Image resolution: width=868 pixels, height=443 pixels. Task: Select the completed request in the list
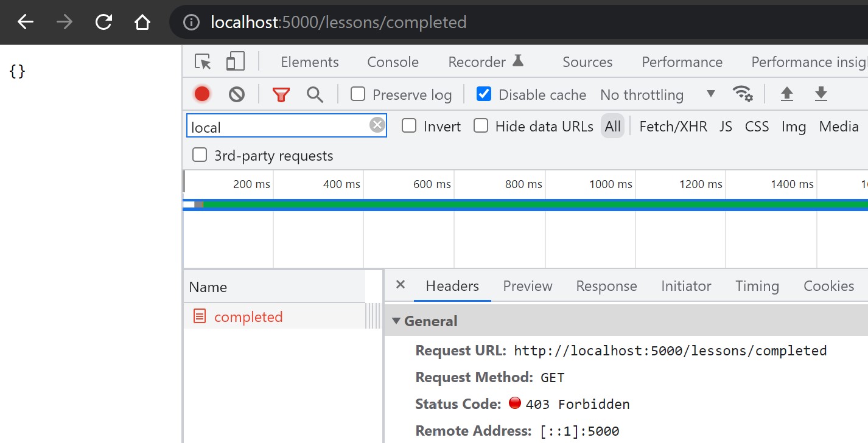[248, 317]
